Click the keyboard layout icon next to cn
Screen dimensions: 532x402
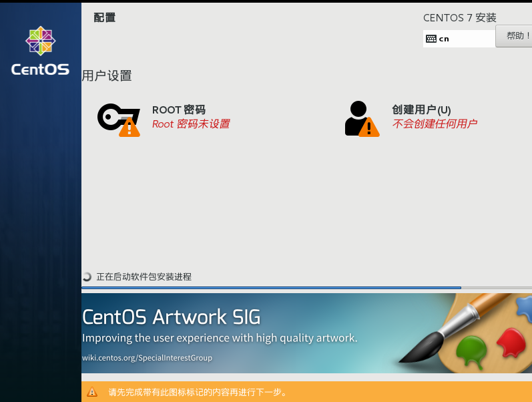[x=431, y=39]
